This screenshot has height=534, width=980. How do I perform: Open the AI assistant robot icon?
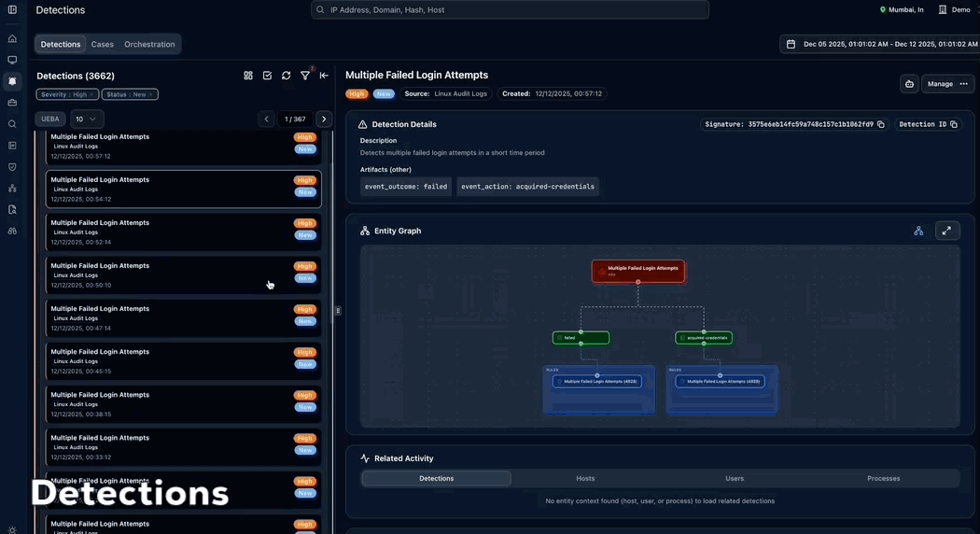[x=909, y=84]
